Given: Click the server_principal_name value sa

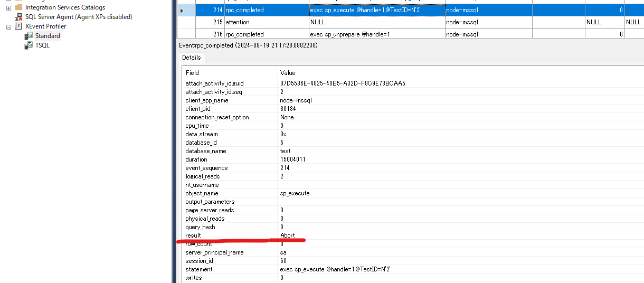Looking at the screenshot, I should pos(283,252).
